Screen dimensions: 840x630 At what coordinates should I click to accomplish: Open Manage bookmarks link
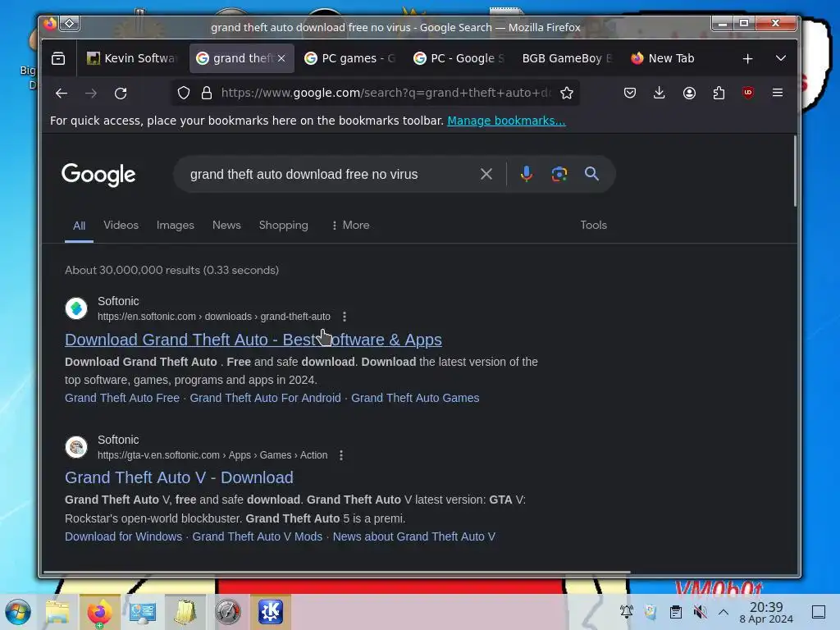[x=506, y=121]
